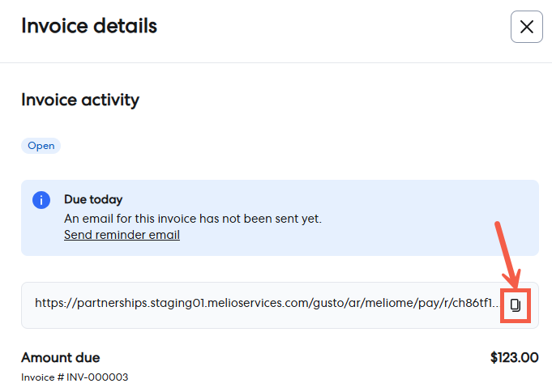552x392 pixels.
Task: Click the Due today heading
Action: point(93,199)
